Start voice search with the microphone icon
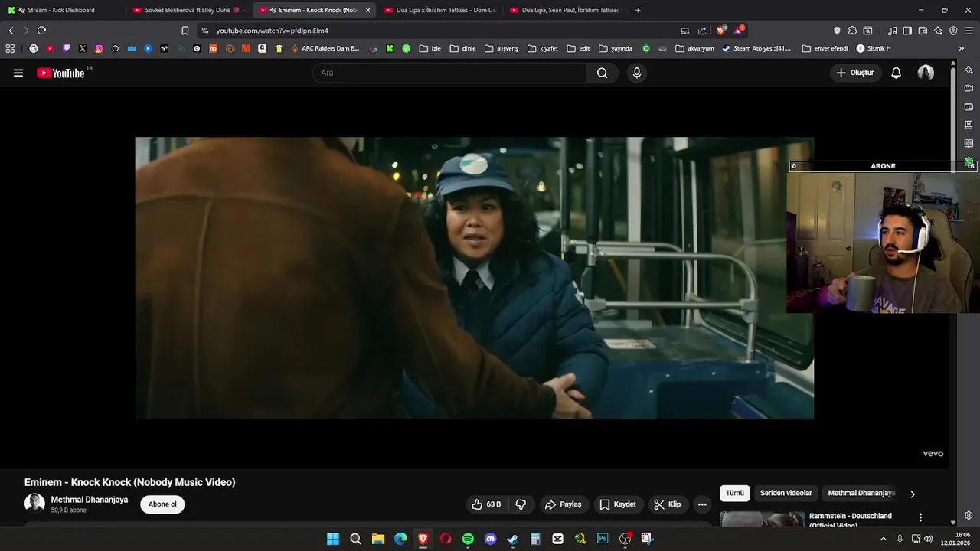 coord(636,73)
